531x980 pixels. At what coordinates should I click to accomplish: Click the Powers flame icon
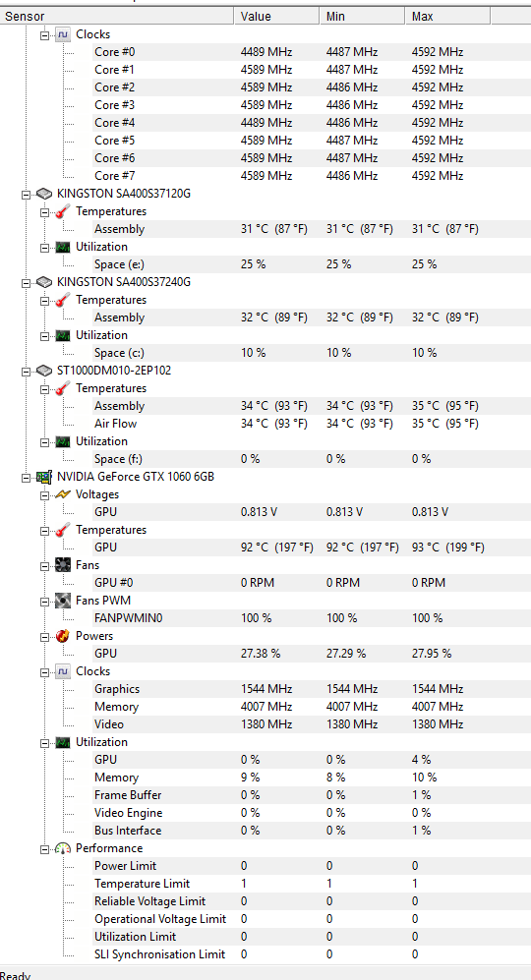click(x=63, y=636)
